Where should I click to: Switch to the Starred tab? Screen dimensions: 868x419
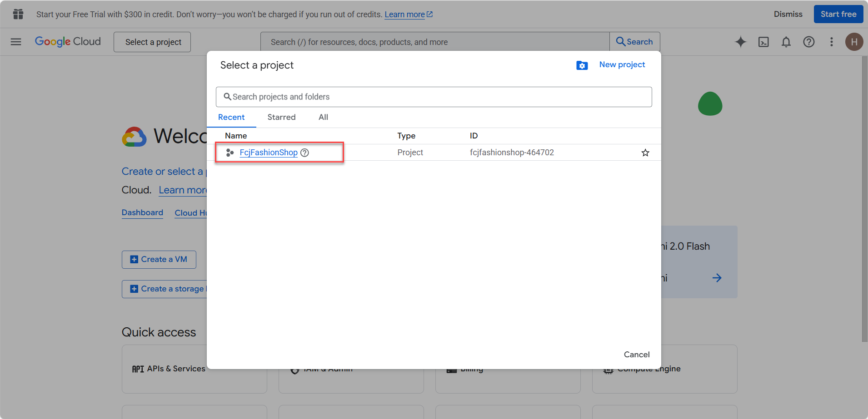pyautogui.click(x=281, y=117)
